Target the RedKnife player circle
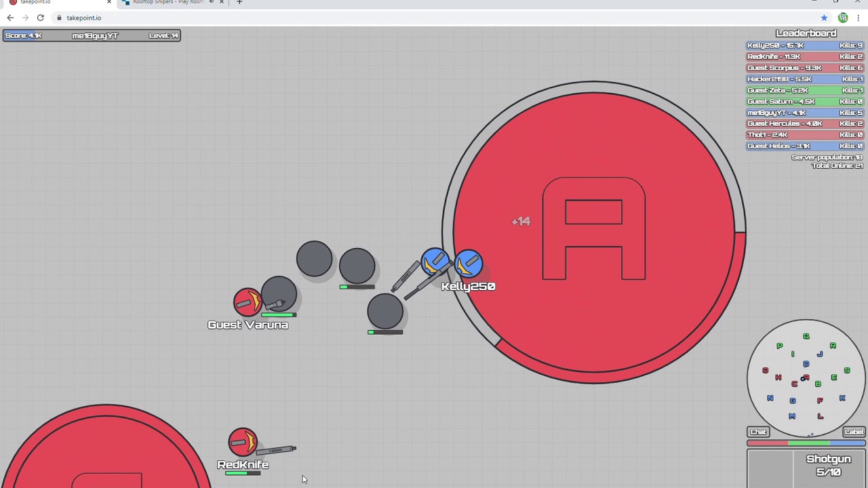 pos(243,443)
